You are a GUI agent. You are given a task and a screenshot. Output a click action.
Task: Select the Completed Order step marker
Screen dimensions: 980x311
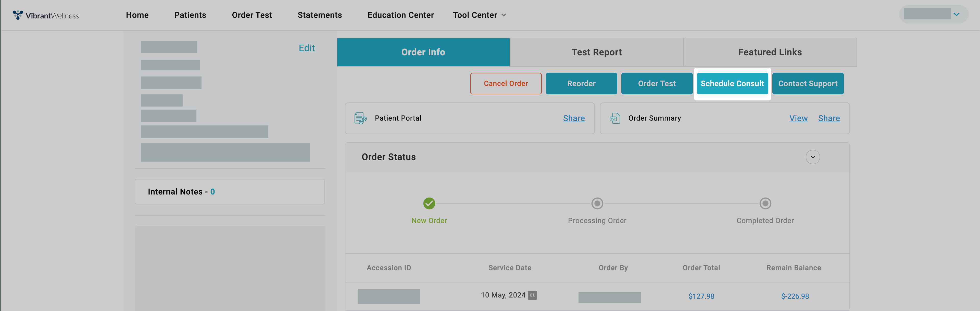pyautogui.click(x=765, y=203)
